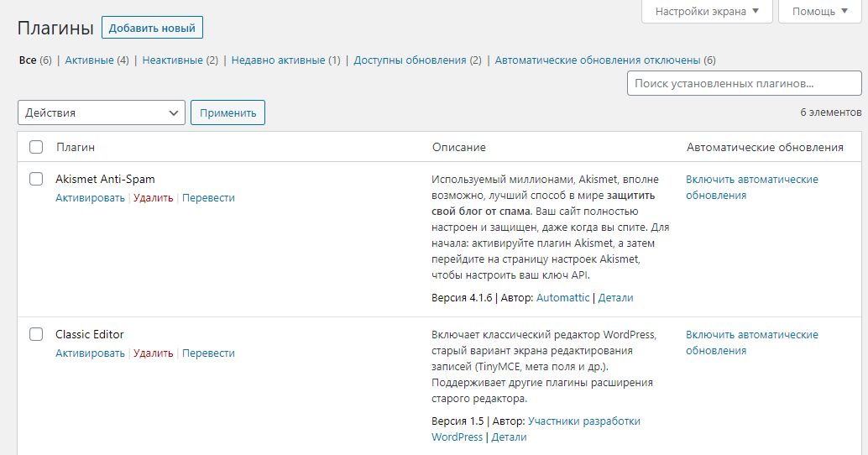Click Перевести under Classic Editor
The width and height of the screenshot is (868, 455).
(208, 353)
